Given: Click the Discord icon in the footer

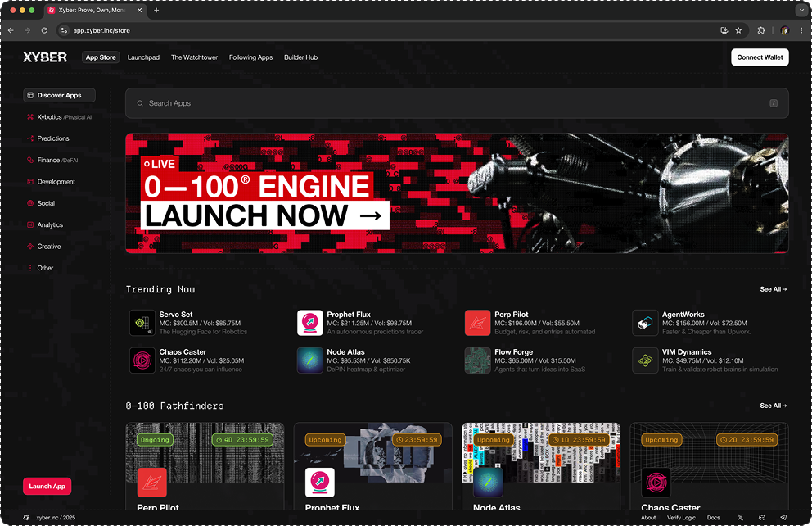Looking at the screenshot, I should click(x=762, y=518).
